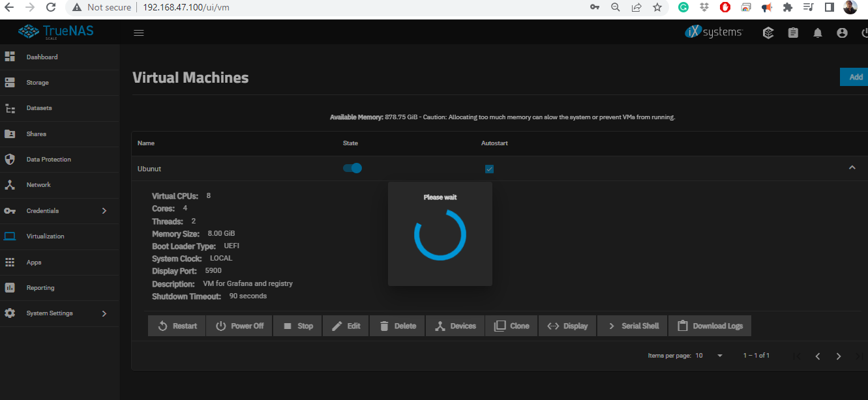Click the Not secure site info chip
Image resolution: width=868 pixels, height=400 pixels.
pyautogui.click(x=102, y=7)
